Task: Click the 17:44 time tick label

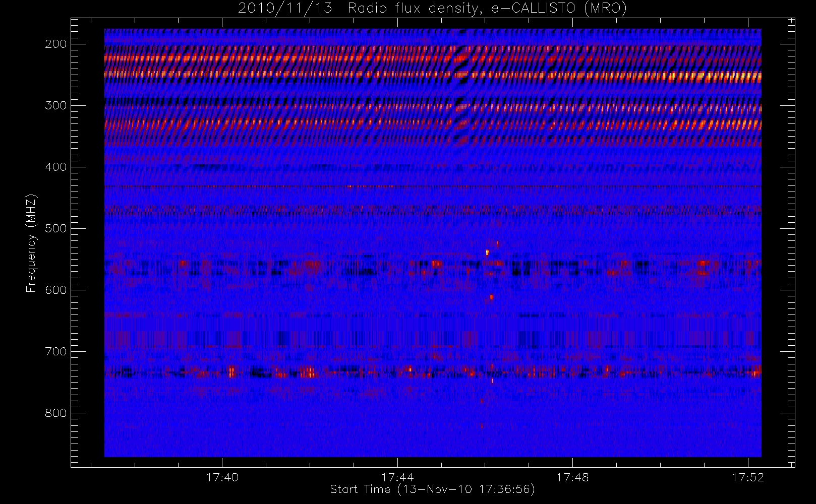Action: pos(397,477)
